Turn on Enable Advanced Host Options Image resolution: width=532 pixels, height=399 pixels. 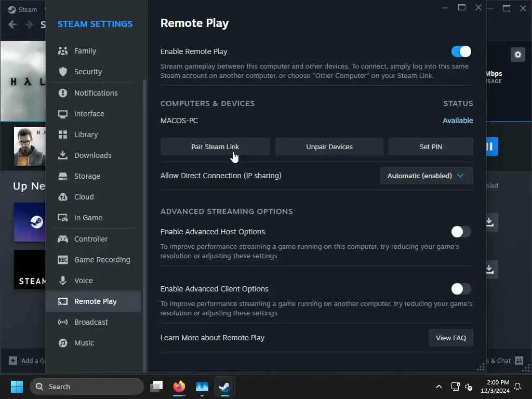tap(461, 232)
